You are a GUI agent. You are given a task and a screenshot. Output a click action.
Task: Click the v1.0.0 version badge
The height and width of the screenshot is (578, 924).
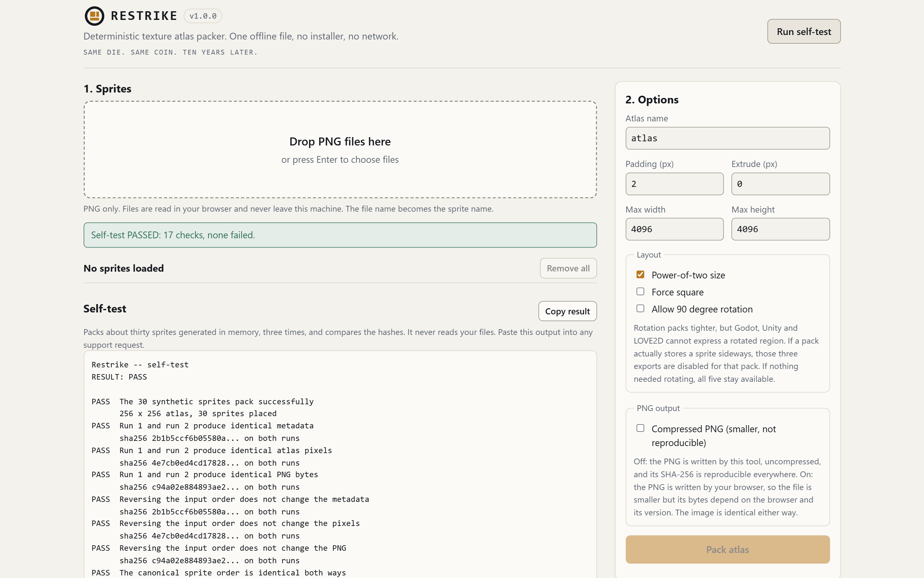tap(203, 16)
